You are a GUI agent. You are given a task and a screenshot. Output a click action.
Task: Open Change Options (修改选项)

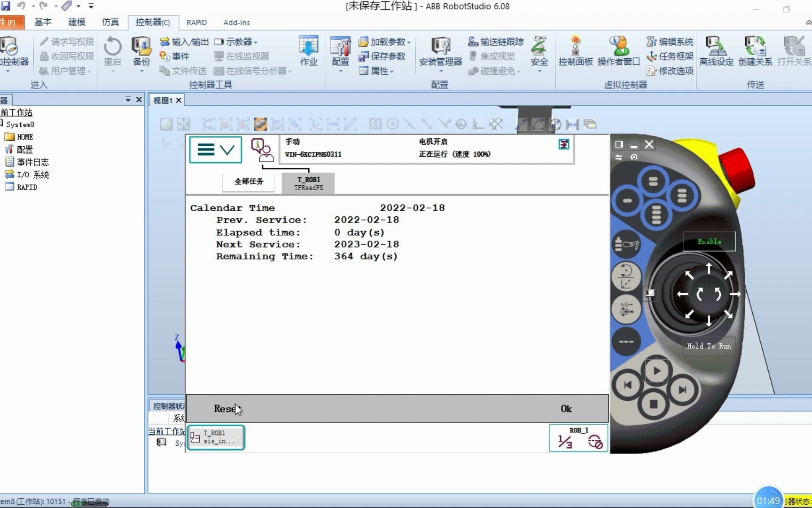[x=670, y=71]
